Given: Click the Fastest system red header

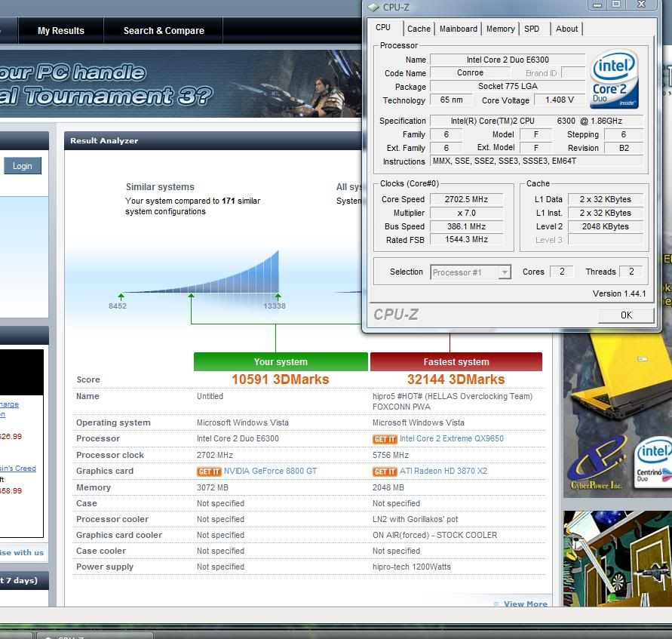Looking at the screenshot, I should [x=456, y=361].
